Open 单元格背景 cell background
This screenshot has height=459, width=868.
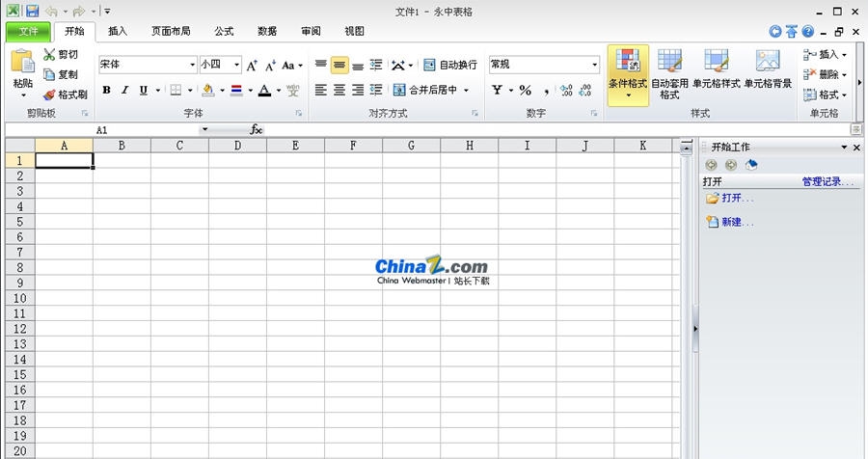coord(768,69)
